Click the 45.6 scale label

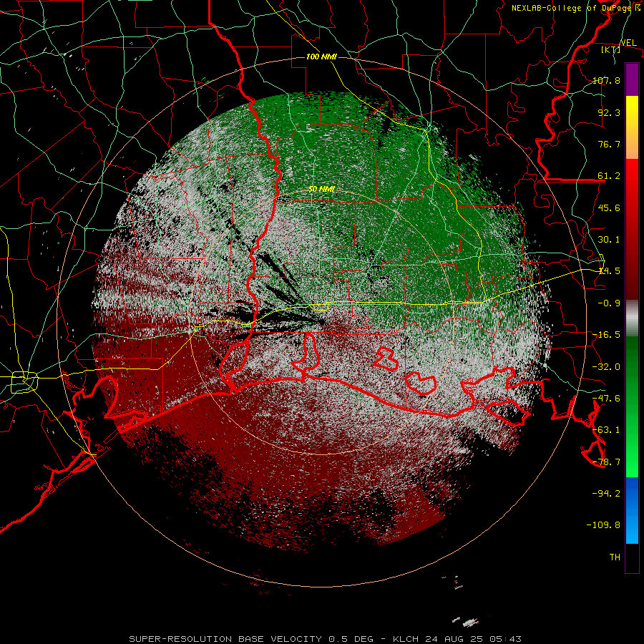point(609,208)
